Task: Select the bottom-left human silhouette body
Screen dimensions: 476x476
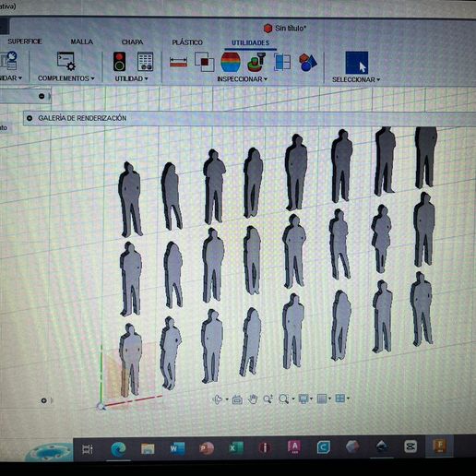Action: [x=131, y=360]
